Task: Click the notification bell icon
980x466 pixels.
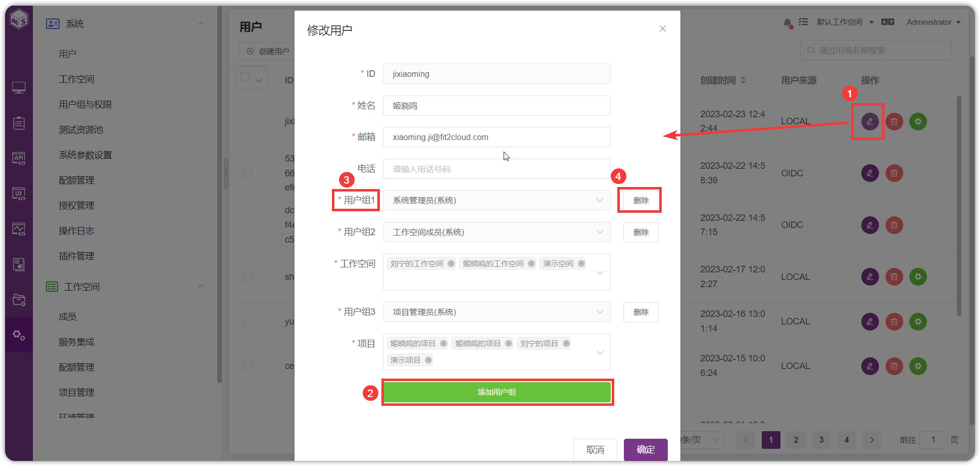Action: (788, 23)
